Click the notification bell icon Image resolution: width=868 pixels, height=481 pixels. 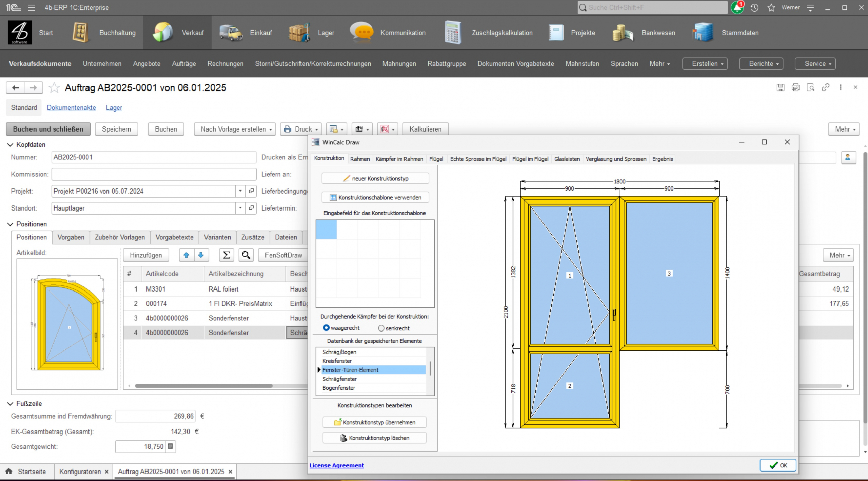(737, 7)
